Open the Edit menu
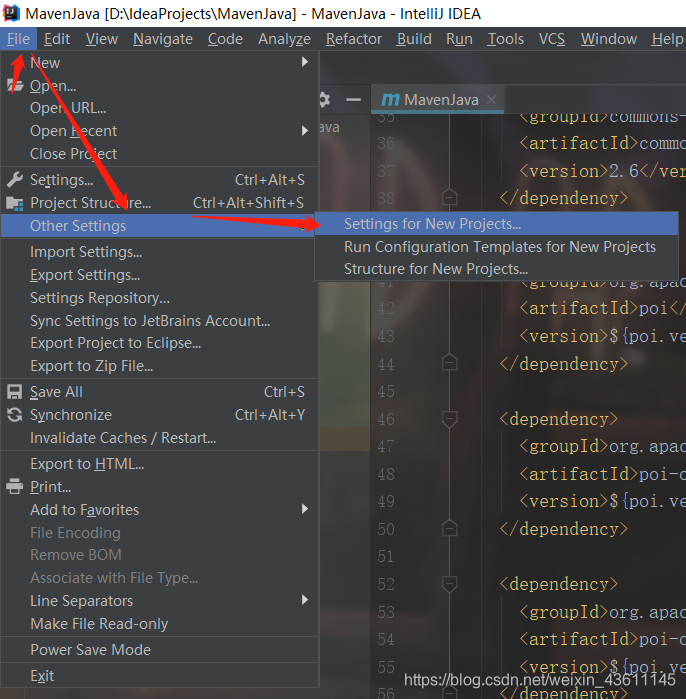686x699 pixels. click(57, 39)
